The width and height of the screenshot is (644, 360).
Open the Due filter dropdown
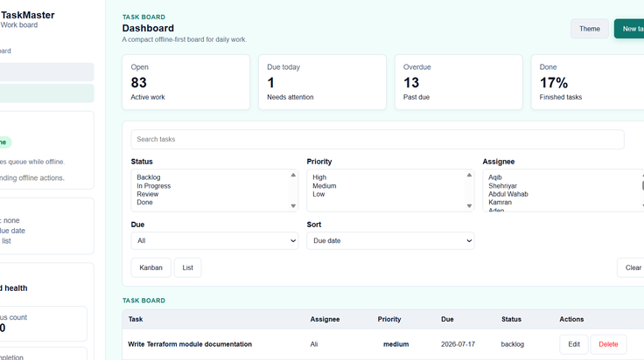click(214, 240)
